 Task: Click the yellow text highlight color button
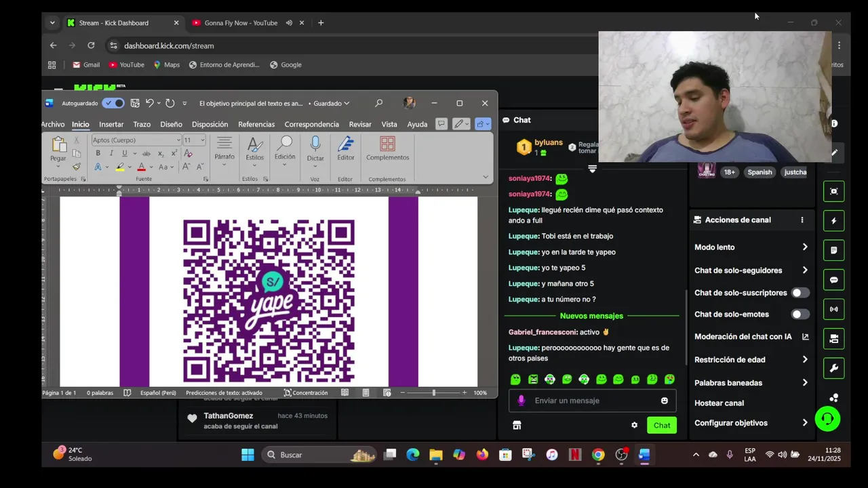pos(119,167)
